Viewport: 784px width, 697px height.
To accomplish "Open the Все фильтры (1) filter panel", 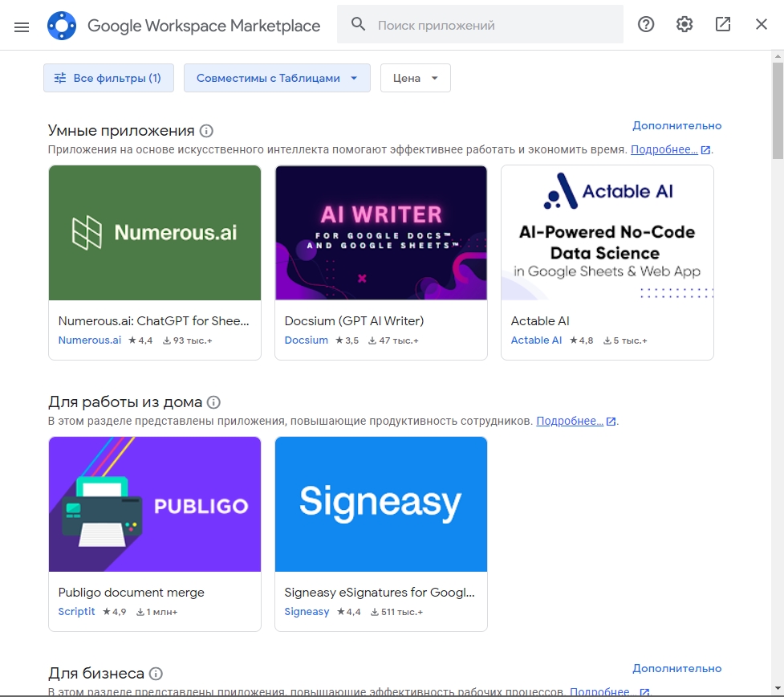I will coord(108,78).
